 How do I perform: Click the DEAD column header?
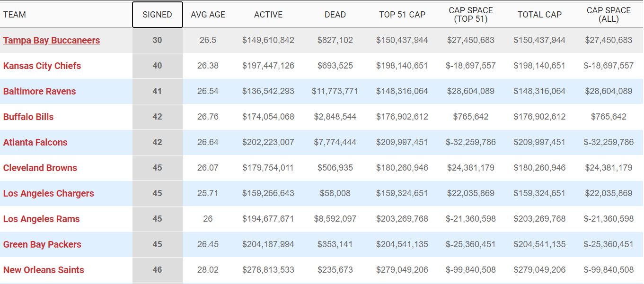click(335, 15)
